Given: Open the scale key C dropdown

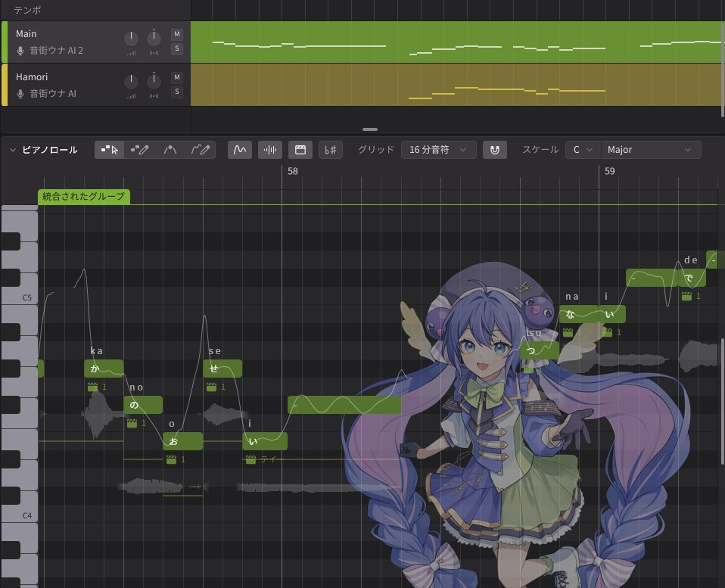Looking at the screenshot, I should click(582, 150).
